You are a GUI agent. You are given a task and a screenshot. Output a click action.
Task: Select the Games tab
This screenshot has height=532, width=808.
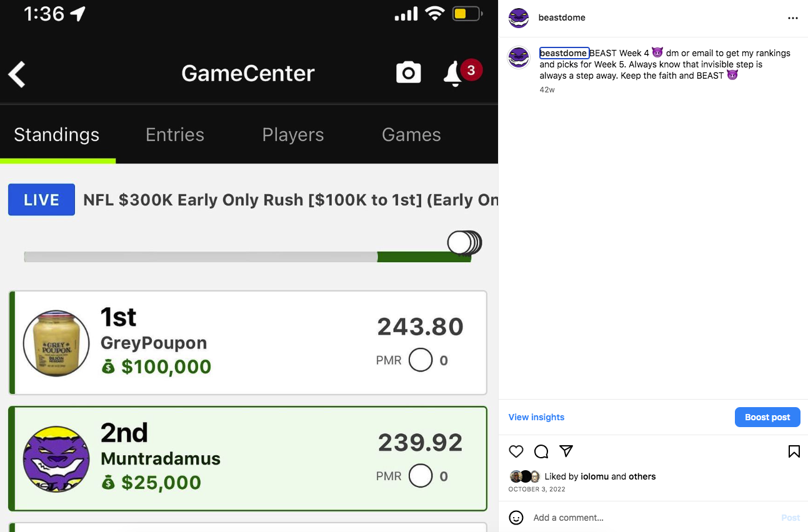pos(411,135)
